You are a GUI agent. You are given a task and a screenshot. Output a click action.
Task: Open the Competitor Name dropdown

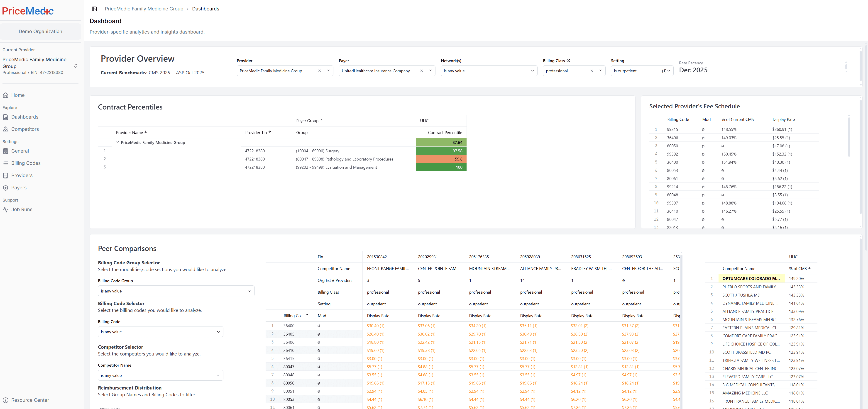(160, 375)
